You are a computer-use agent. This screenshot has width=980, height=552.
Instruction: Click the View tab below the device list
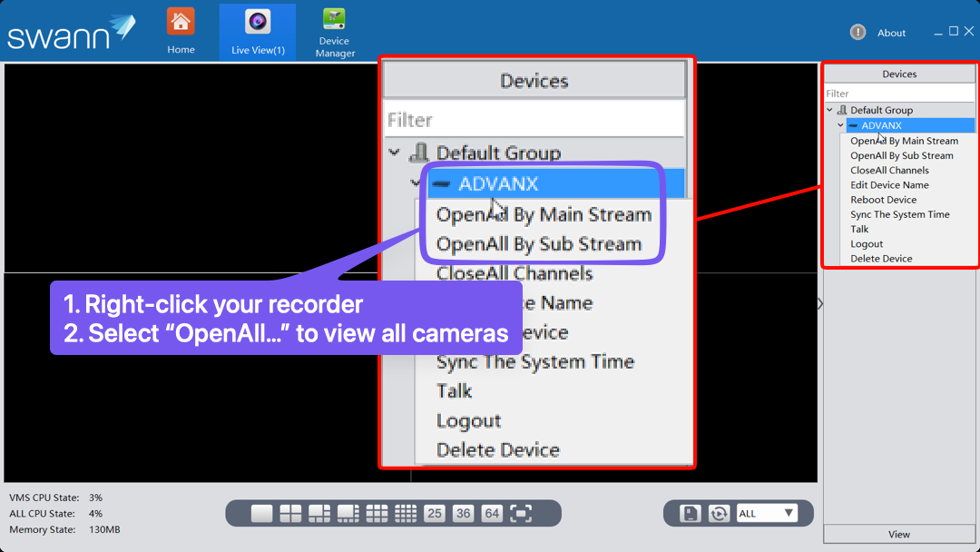point(898,534)
